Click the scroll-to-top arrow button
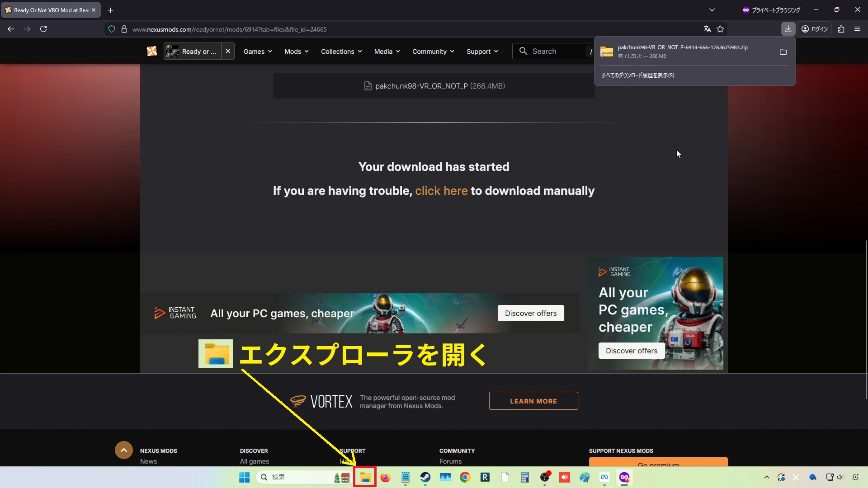 pos(123,450)
